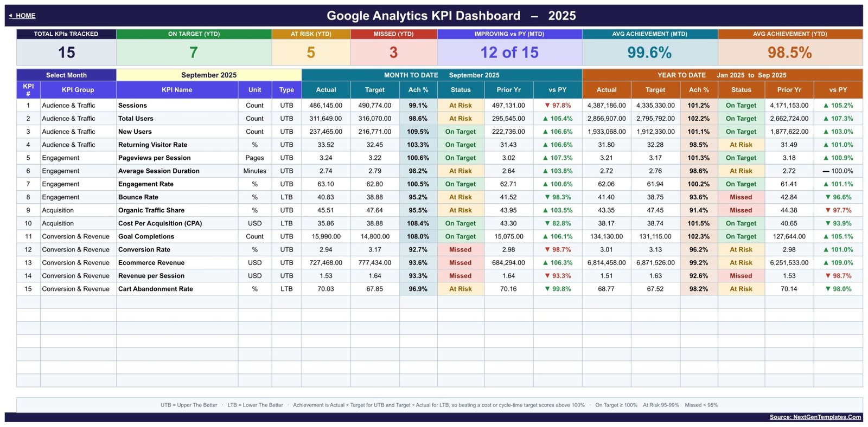Select the KPI Group column header

(78, 90)
